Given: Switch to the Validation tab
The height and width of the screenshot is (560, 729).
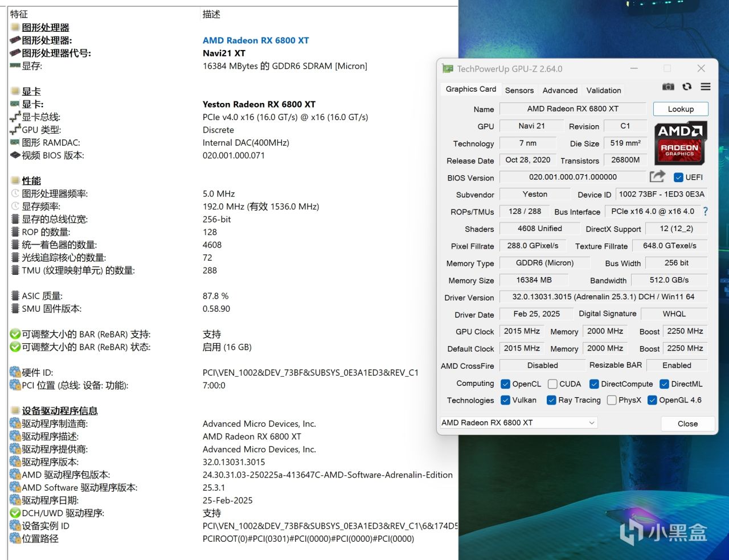Looking at the screenshot, I should click(x=604, y=90).
